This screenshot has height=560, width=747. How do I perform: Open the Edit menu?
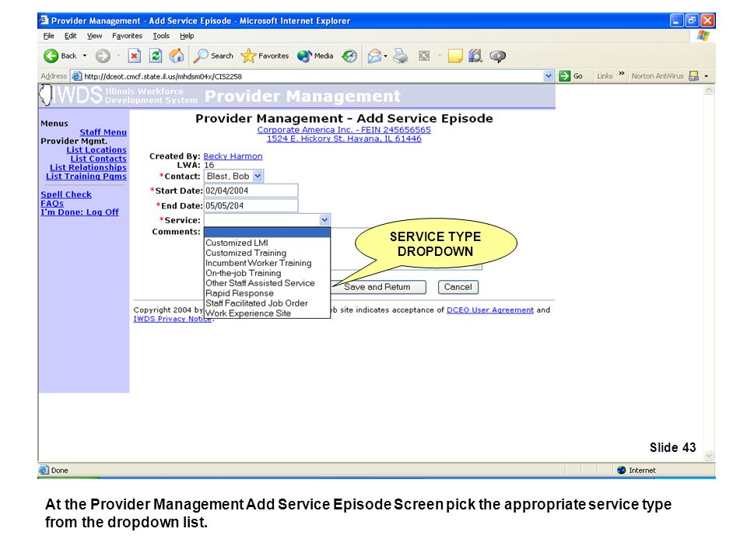click(x=71, y=36)
